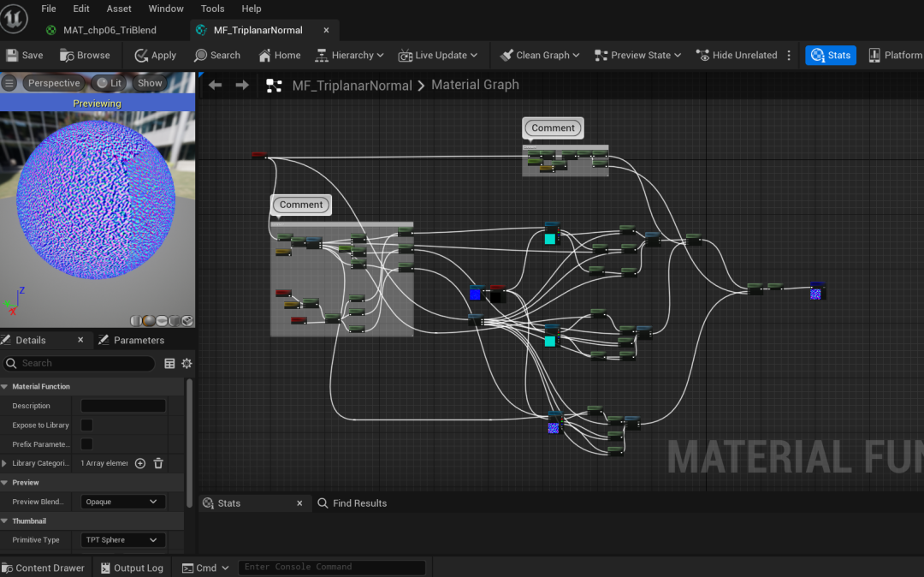Open the Search tool in toolbar
The width and height of the screenshot is (924, 577).
(216, 55)
